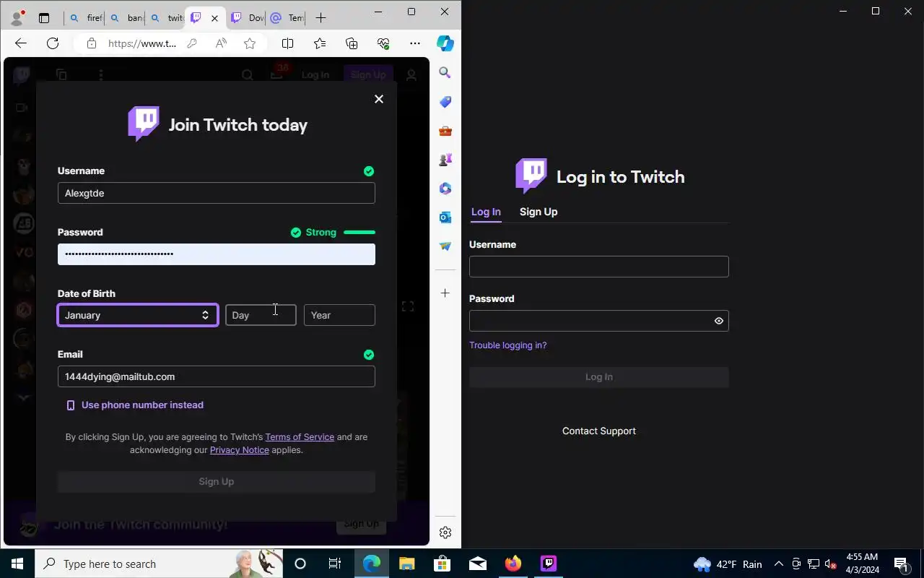
Task: Open the notification center icon
Action: 901,564
